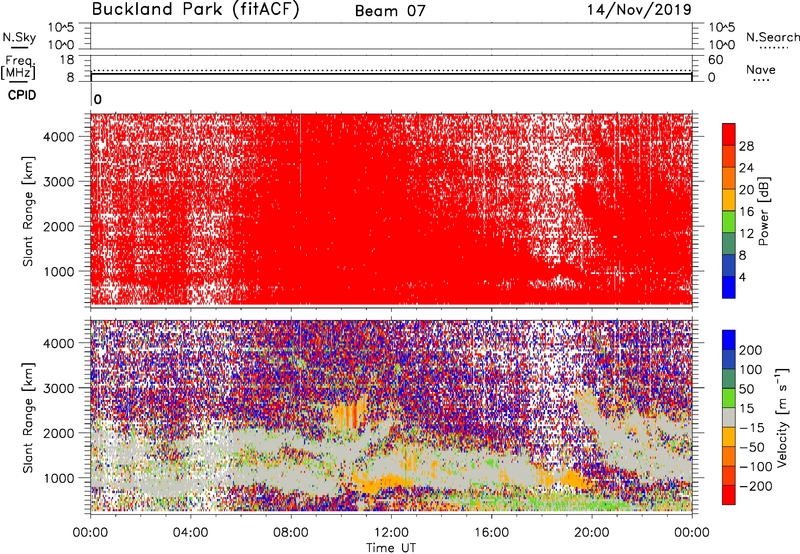Image resolution: width=800 pixels, height=554 pixels.
Task: Select the "16:00" time axis label
Action: coord(491,533)
